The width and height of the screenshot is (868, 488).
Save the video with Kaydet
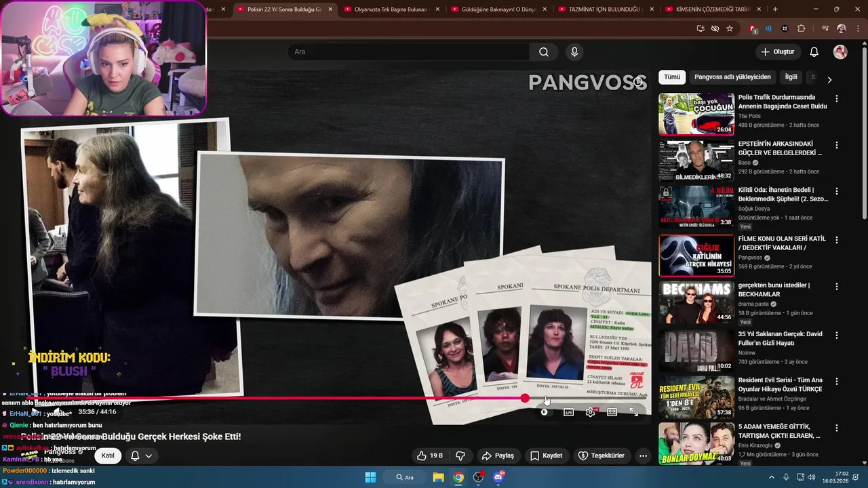[x=547, y=455]
